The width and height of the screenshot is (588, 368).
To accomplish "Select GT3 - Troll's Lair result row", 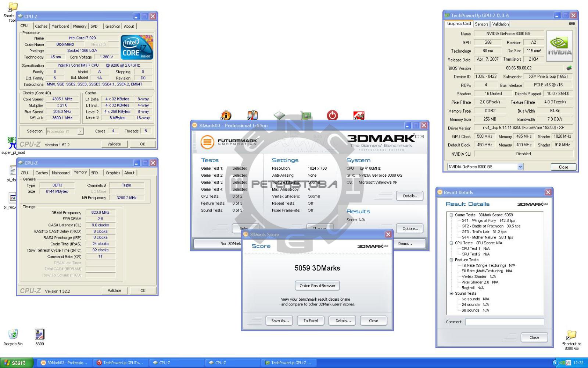I will [484, 232].
